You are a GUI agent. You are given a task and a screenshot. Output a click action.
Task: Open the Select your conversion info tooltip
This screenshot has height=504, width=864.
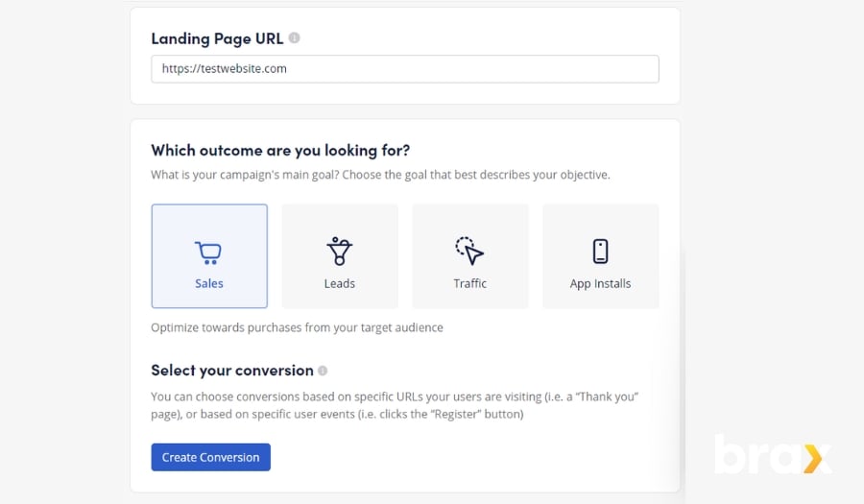(x=323, y=371)
